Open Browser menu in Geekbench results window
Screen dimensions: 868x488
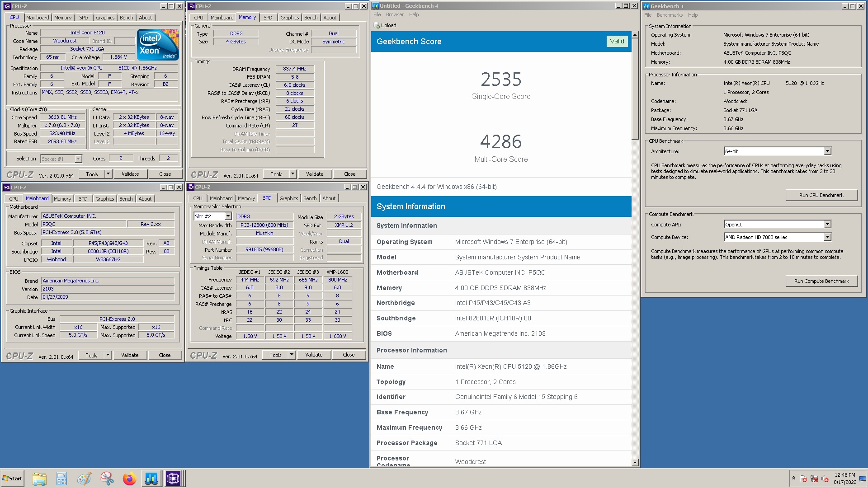click(x=395, y=14)
